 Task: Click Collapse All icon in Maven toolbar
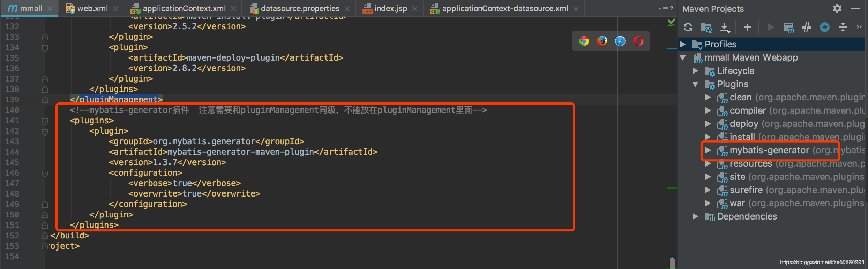tap(843, 27)
